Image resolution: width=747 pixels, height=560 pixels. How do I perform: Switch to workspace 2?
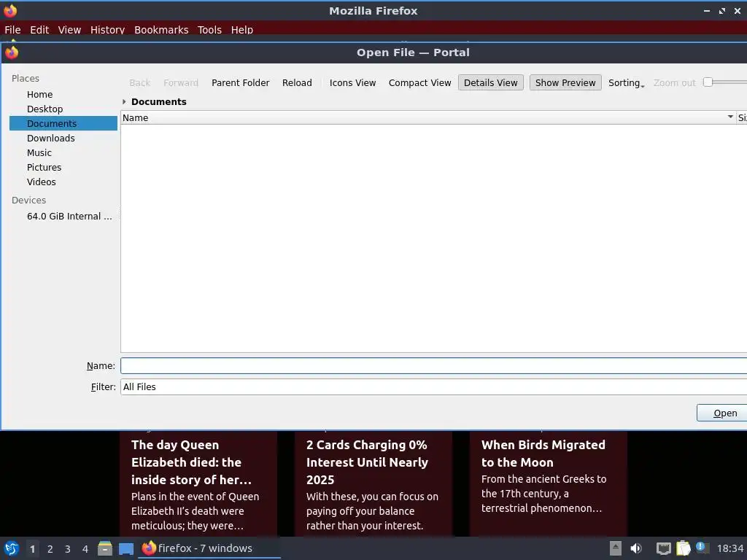point(50,549)
